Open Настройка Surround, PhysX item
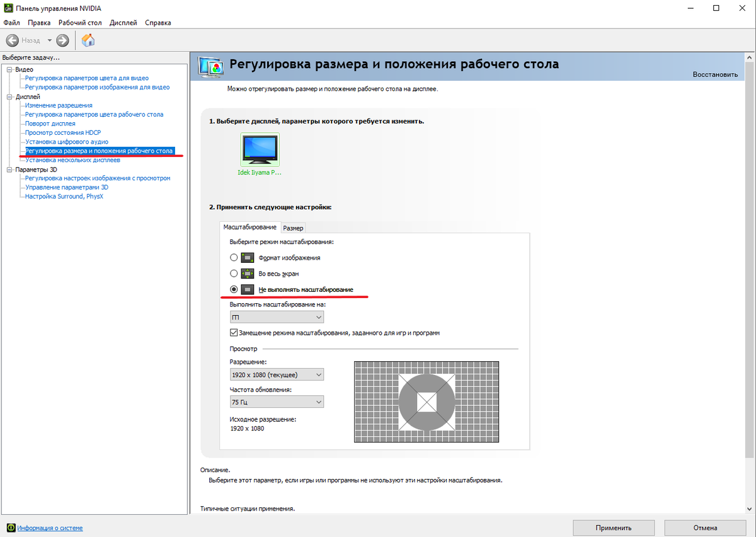756x537 pixels. (x=64, y=197)
